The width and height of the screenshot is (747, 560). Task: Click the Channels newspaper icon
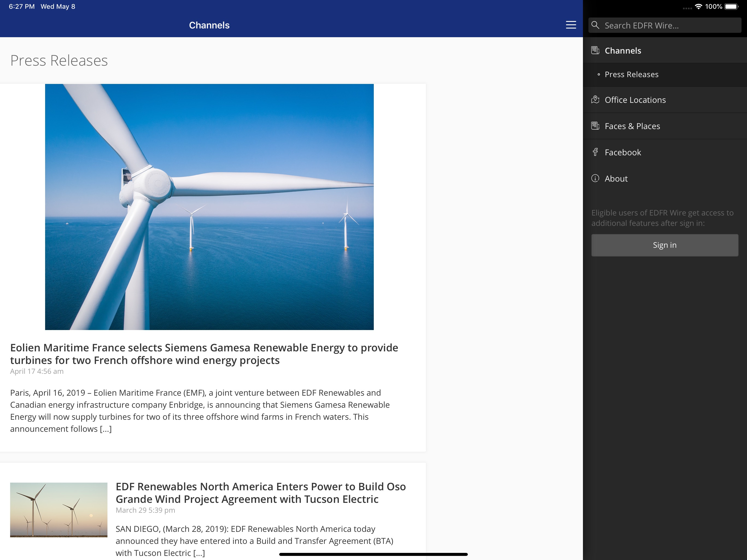point(595,50)
